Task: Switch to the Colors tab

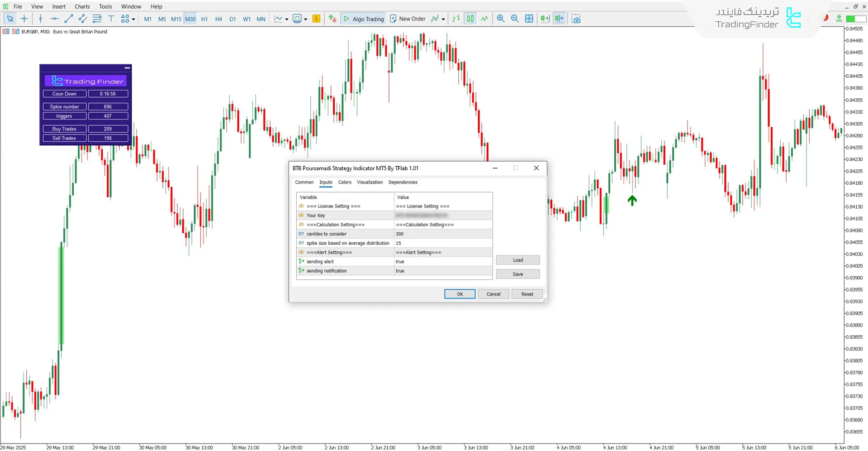Action: (344, 182)
